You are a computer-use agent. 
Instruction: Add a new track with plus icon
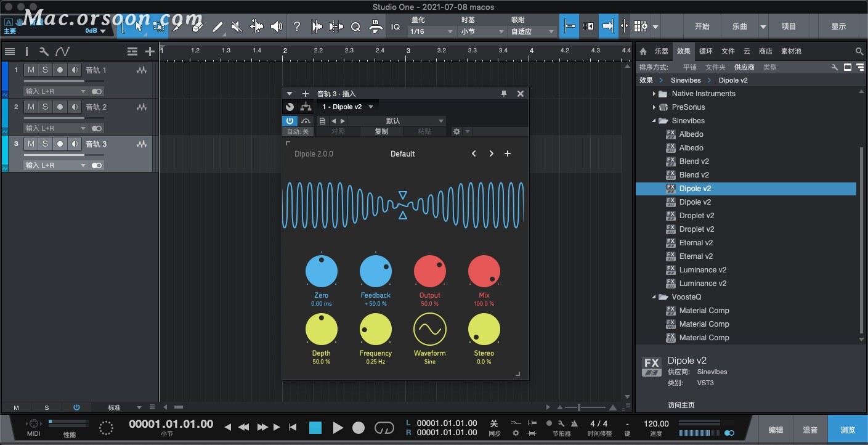coord(150,52)
